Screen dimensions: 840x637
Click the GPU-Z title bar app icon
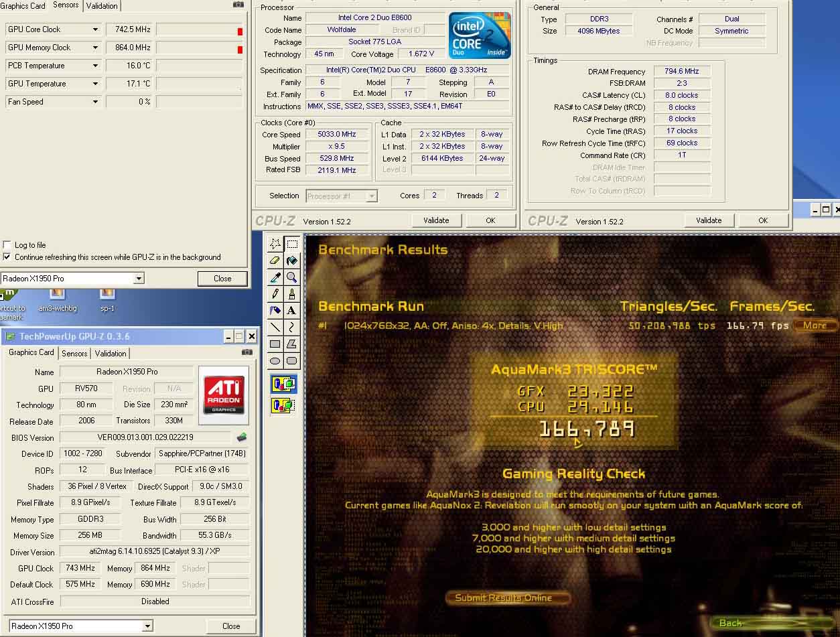click(10, 336)
